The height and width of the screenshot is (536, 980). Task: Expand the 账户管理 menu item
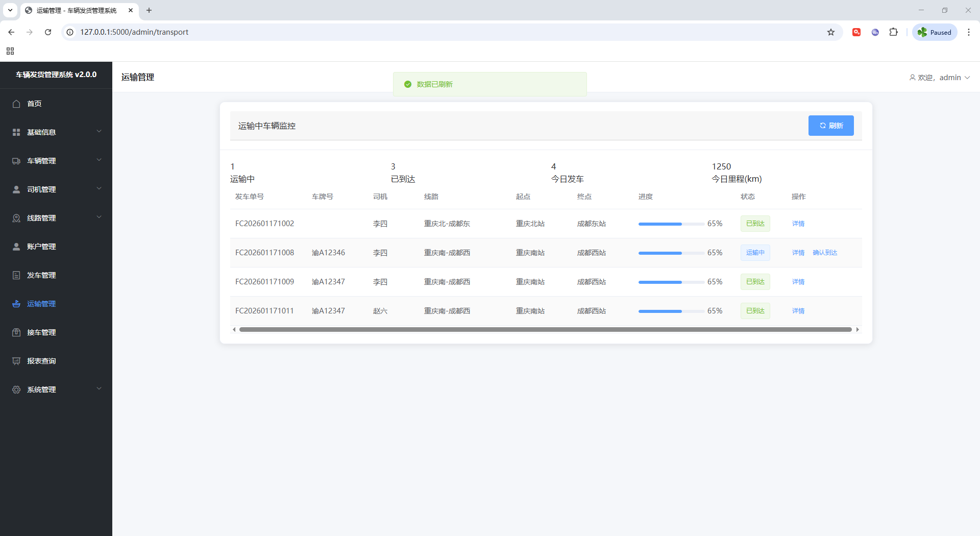(41, 247)
